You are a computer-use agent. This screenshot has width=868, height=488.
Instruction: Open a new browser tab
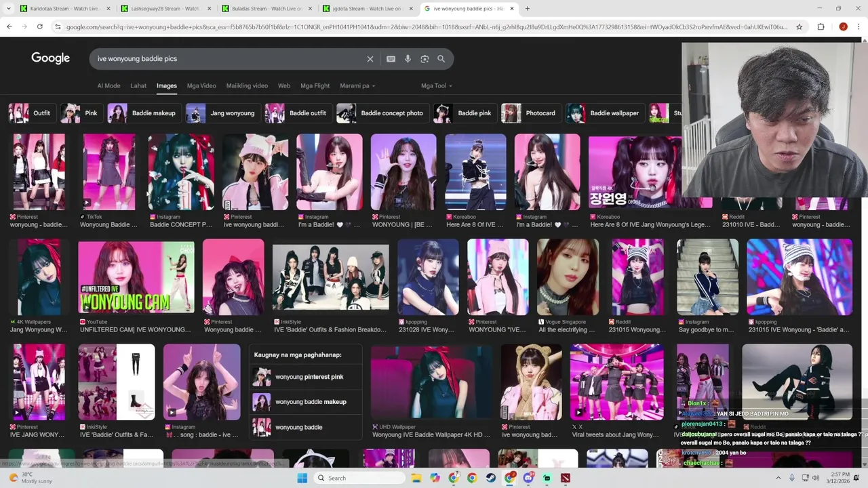point(527,9)
